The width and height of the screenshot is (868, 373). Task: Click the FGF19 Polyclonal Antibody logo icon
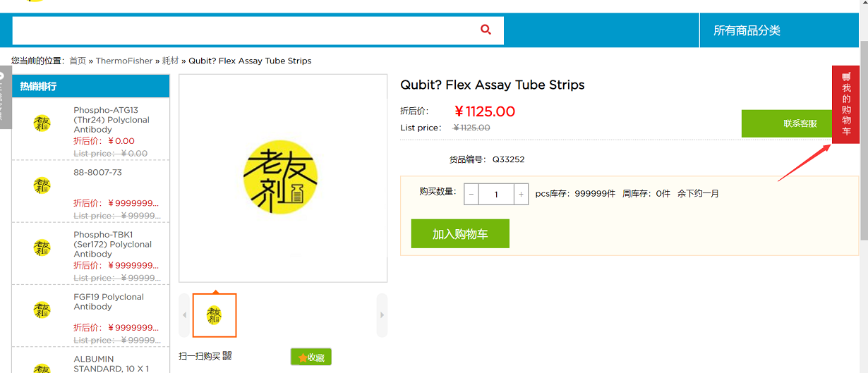point(42,310)
